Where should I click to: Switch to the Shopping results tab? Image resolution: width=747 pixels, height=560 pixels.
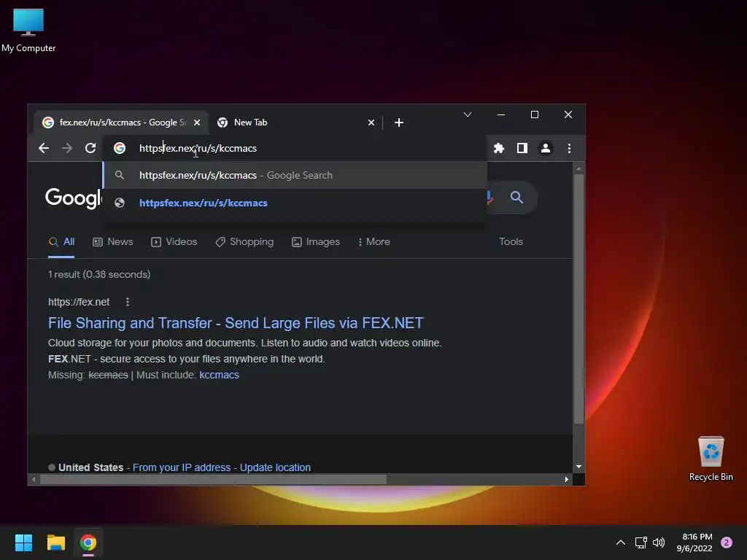point(244,242)
